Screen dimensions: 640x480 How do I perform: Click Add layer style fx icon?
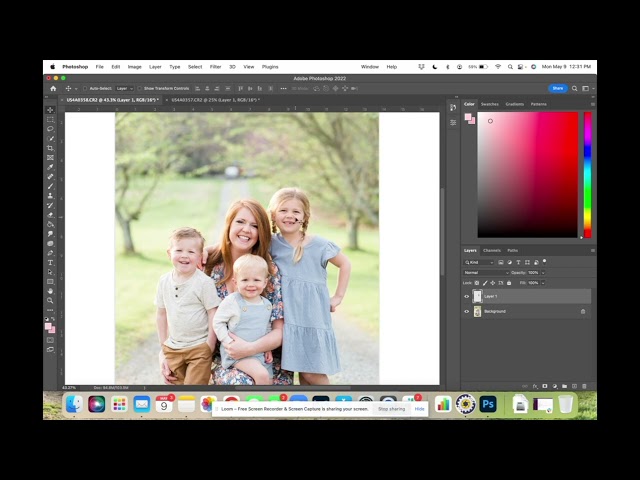pos(535,386)
